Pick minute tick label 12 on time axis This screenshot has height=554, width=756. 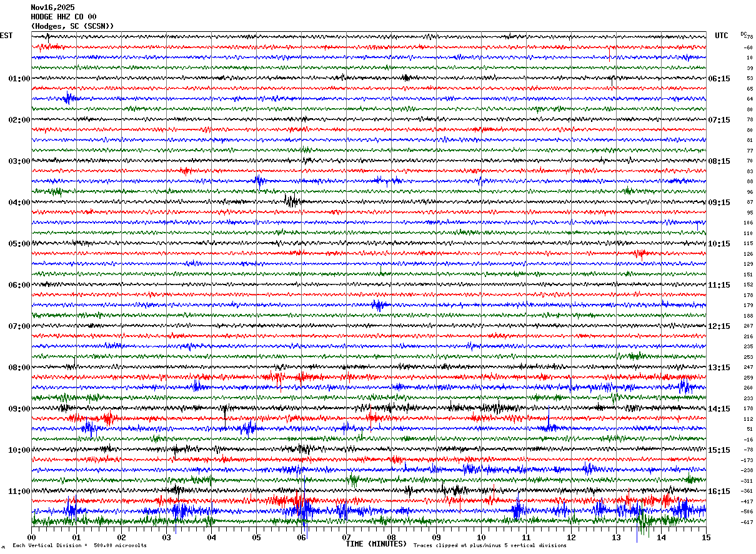(x=571, y=538)
